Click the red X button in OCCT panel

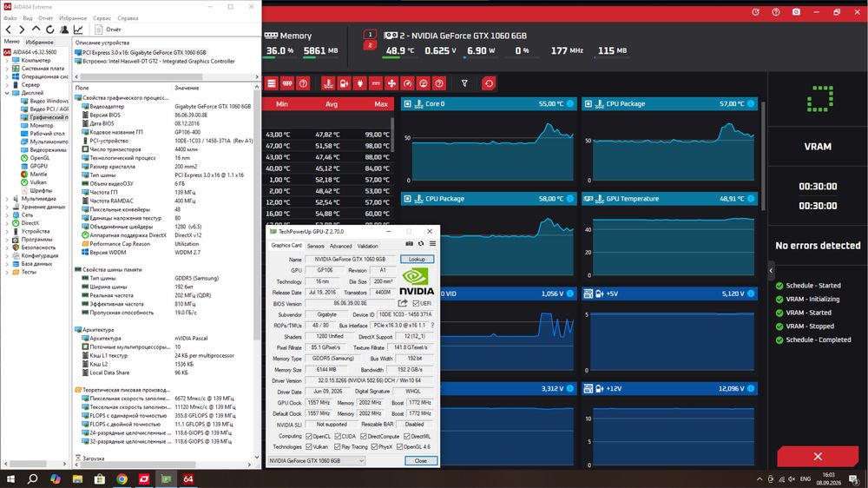(818, 457)
